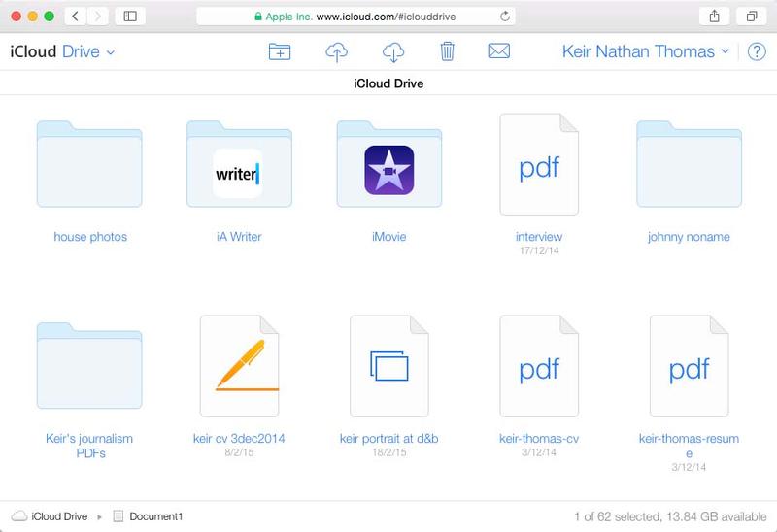This screenshot has width=777, height=532.
Task: Click the iCloud Drive cloud icon in path bar
Action: (19, 516)
